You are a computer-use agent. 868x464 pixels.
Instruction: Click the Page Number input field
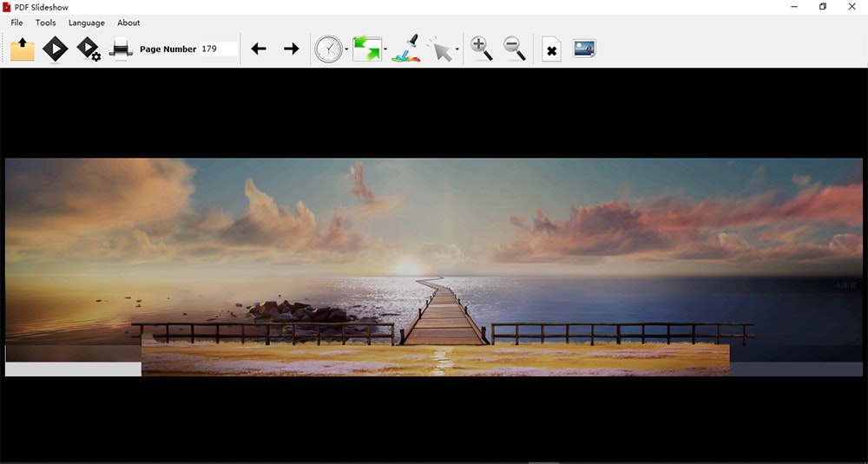[x=219, y=49]
